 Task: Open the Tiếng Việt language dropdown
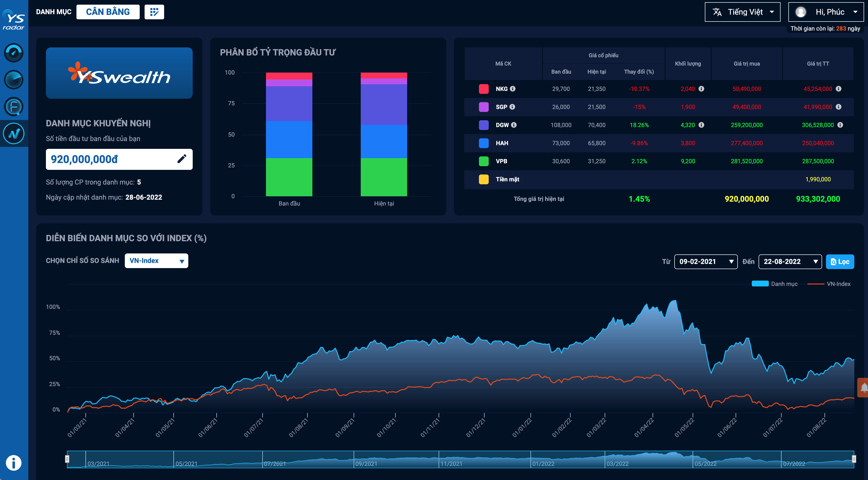pos(742,12)
